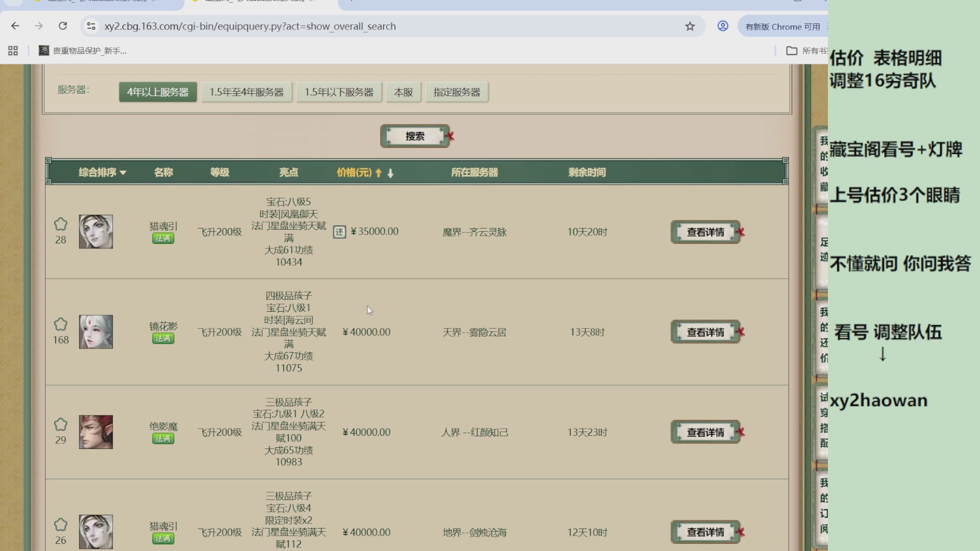Click the 搜索 search button

pyautogui.click(x=415, y=136)
